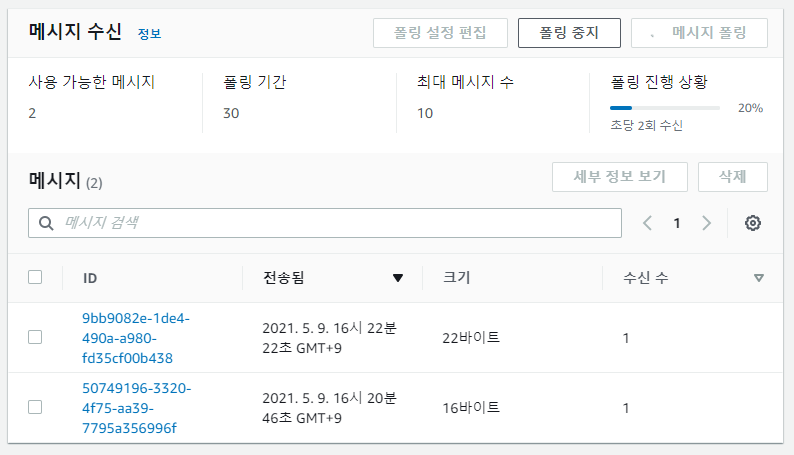Click the polling progress bar

(x=665, y=107)
